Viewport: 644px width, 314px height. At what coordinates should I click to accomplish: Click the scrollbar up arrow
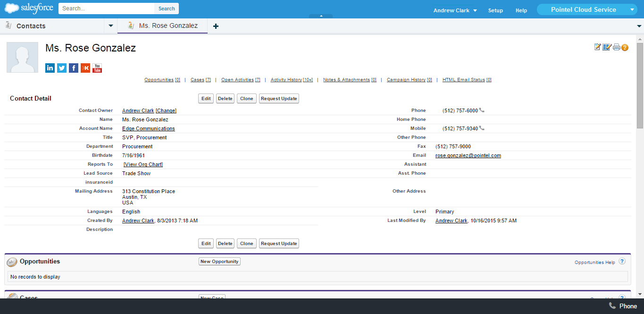coord(640,39)
